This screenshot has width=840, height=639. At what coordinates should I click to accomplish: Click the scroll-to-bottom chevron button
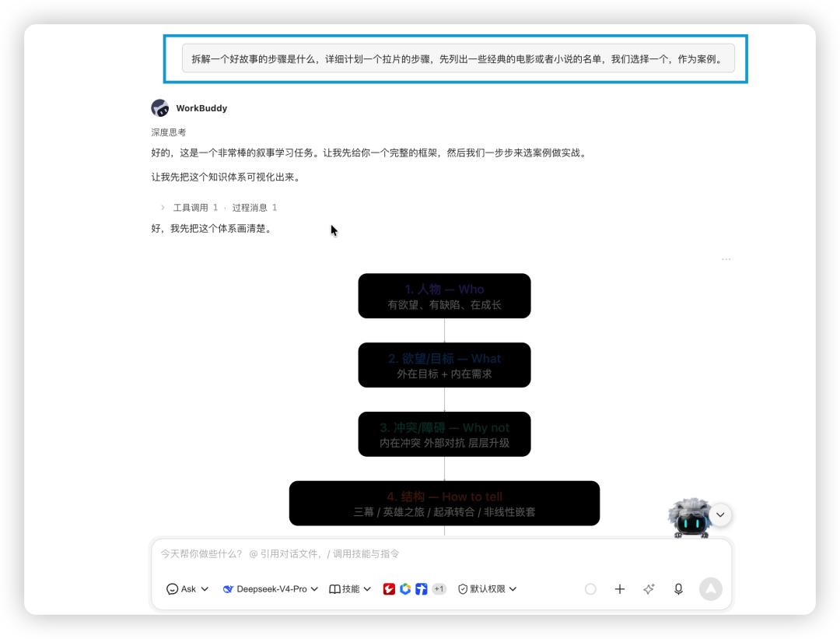[x=720, y=514]
